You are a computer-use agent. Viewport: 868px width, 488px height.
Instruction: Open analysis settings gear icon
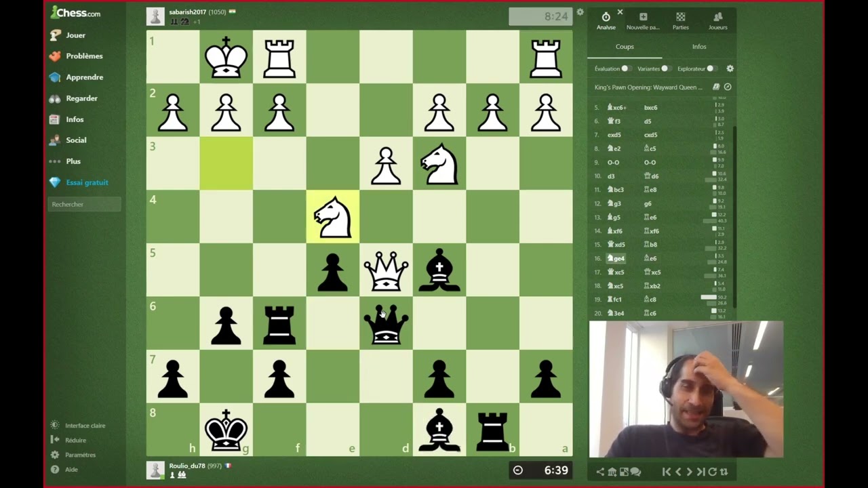pos(730,68)
